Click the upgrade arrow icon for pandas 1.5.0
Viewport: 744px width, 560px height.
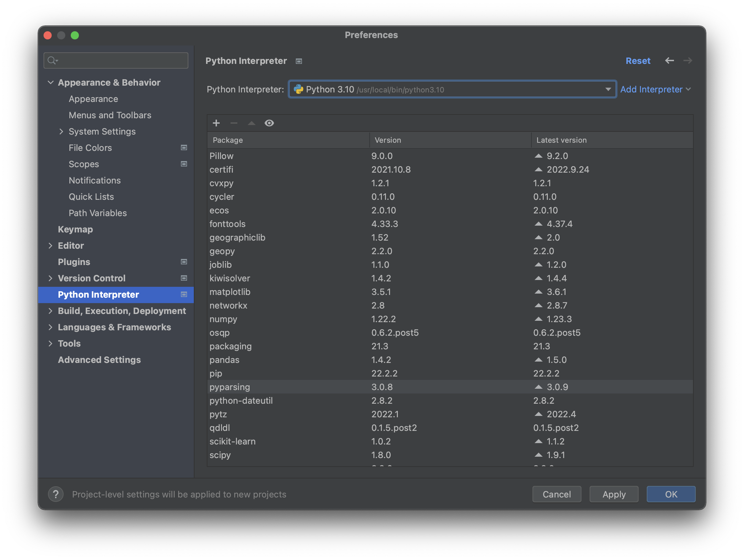538,360
